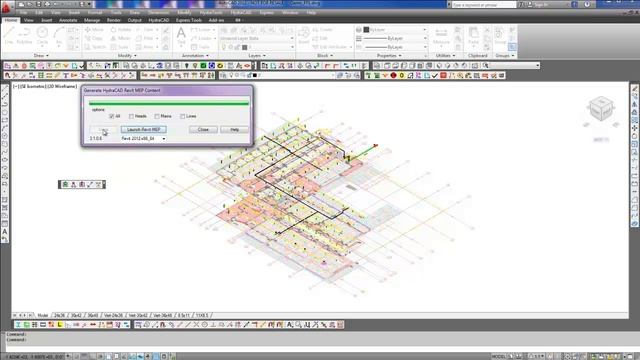Switch to the Annotate ribbon tab
The width and height of the screenshot is (640, 360).
(68, 20)
